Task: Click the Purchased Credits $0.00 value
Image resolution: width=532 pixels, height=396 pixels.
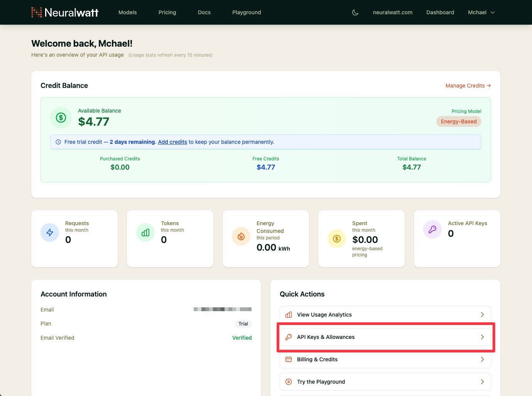Action: tap(120, 167)
